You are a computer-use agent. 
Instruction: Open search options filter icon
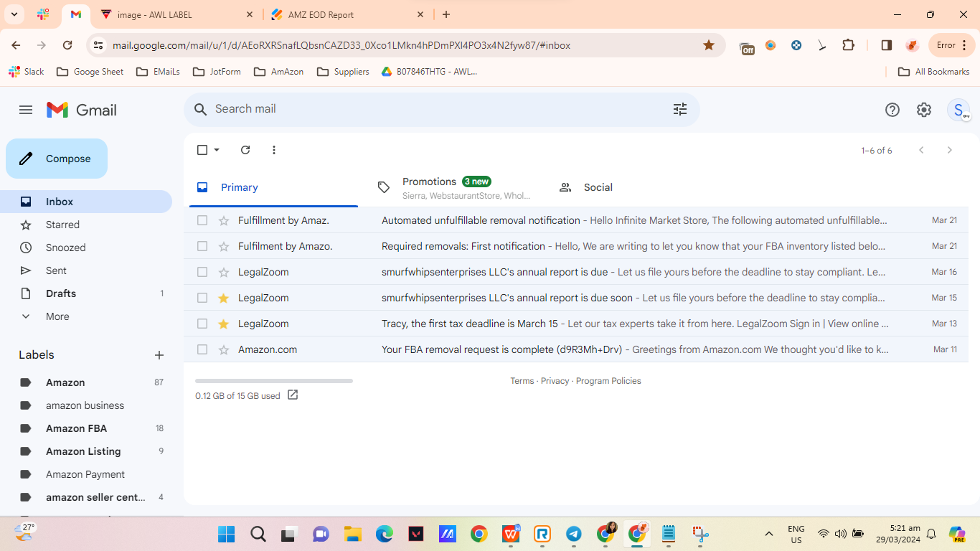(x=680, y=109)
